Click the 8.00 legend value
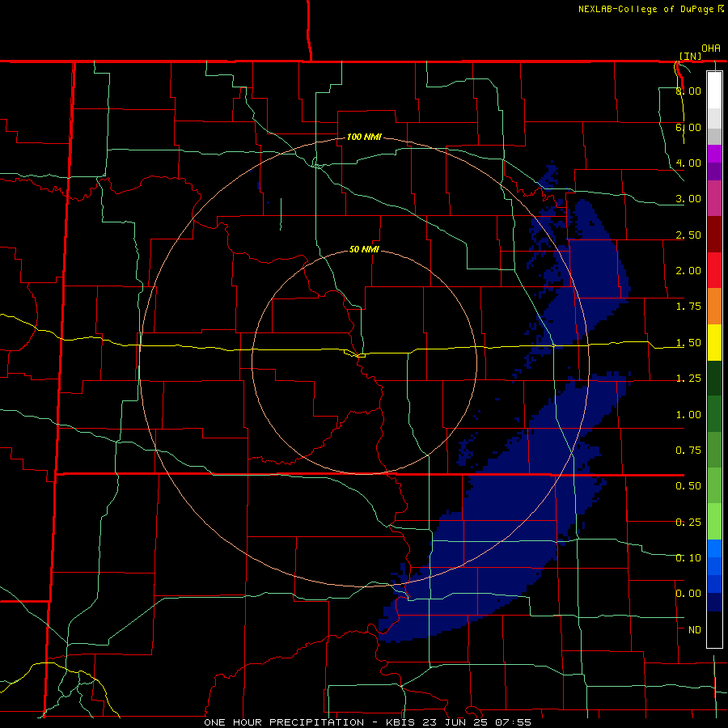 click(688, 91)
